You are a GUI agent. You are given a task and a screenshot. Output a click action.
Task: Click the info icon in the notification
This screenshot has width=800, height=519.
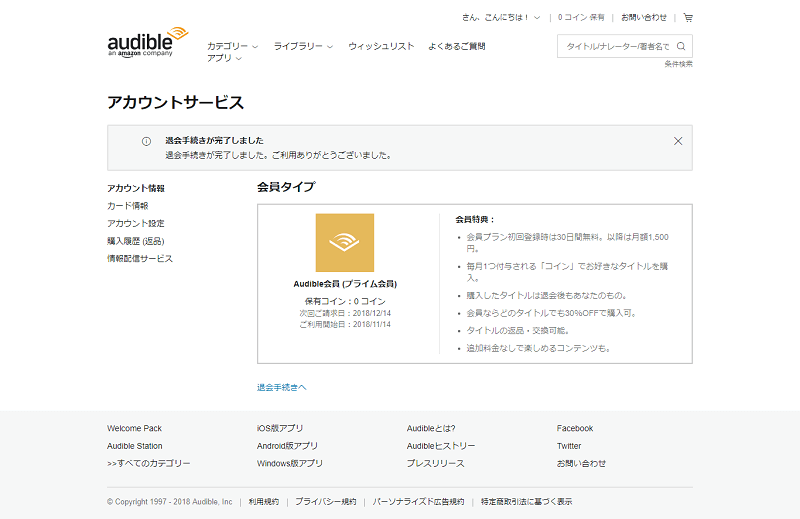[x=146, y=141]
